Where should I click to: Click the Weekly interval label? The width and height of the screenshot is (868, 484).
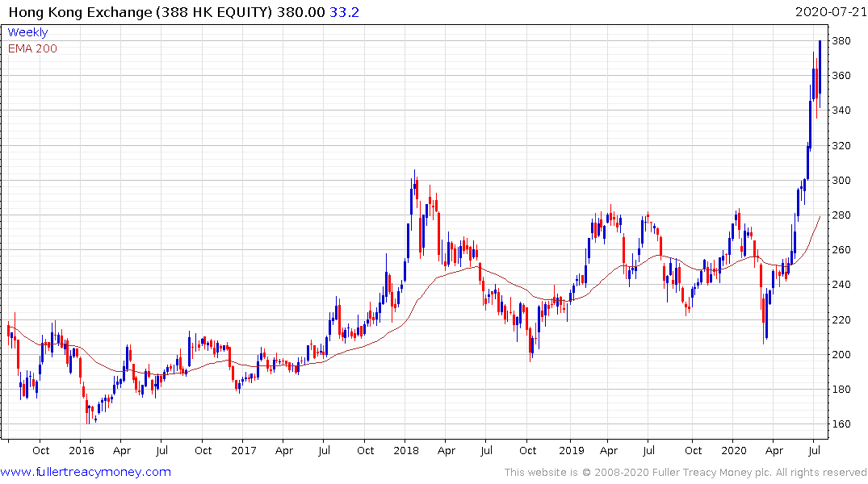click(27, 32)
